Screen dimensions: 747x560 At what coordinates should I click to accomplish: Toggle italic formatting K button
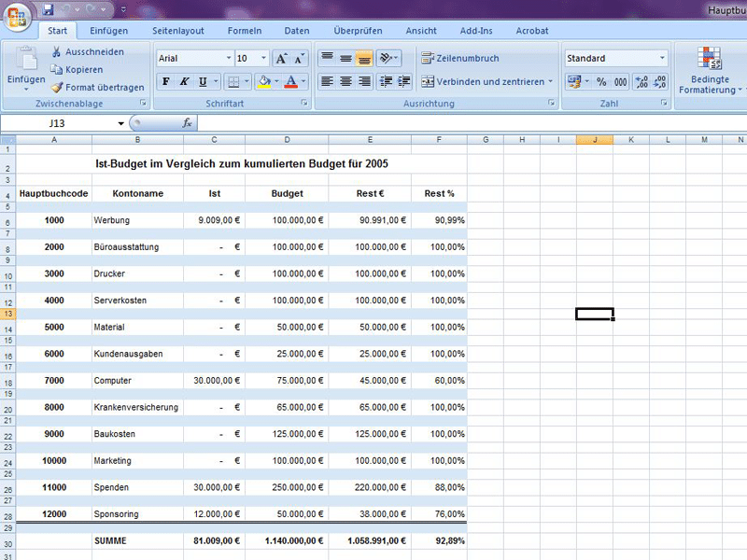(x=184, y=82)
